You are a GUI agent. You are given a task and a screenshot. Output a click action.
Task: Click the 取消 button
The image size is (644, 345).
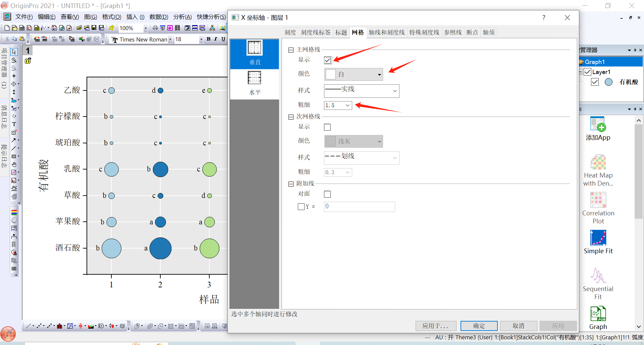(x=518, y=326)
